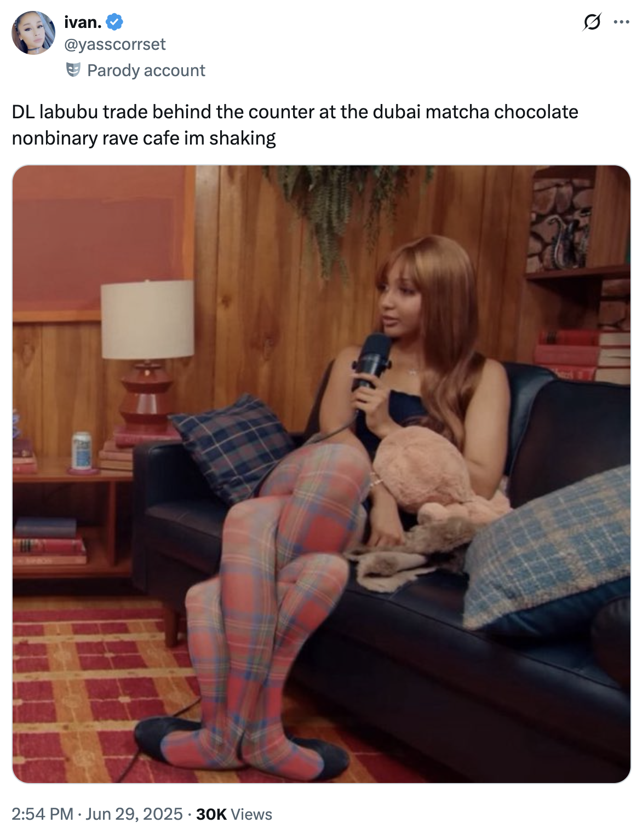Click the white lamp shade in photo
642x840 pixels.
(x=147, y=319)
